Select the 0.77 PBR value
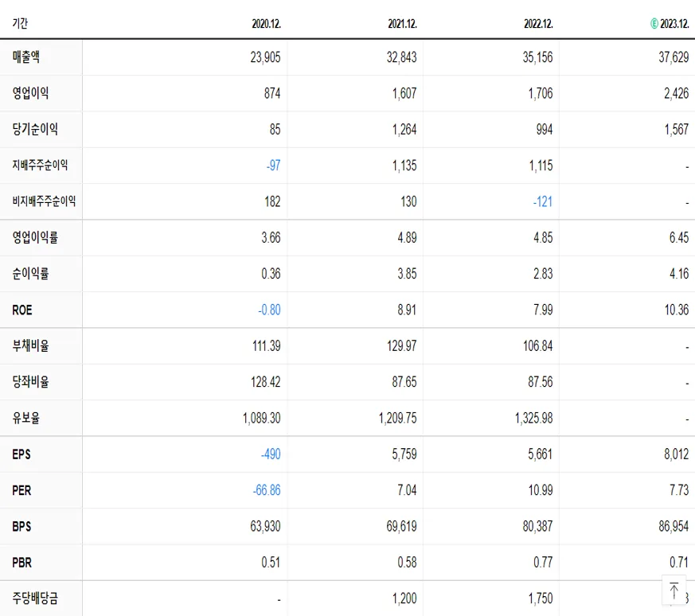 coord(543,563)
